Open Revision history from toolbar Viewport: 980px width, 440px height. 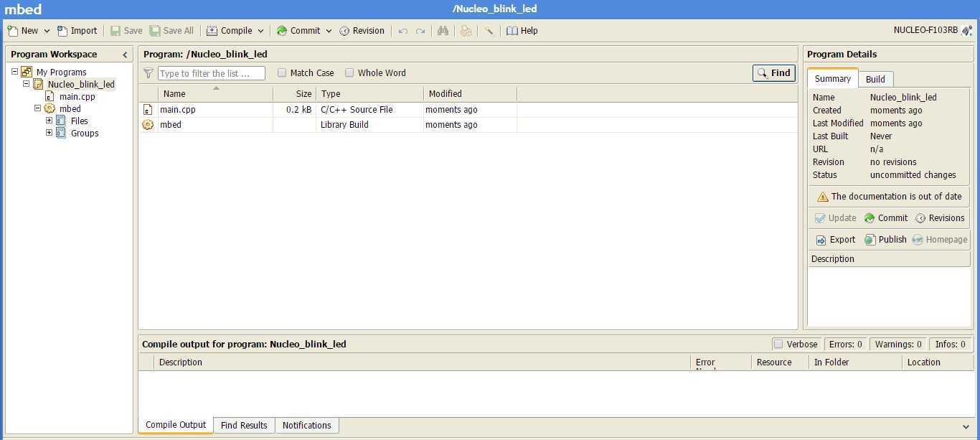pyautogui.click(x=362, y=31)
